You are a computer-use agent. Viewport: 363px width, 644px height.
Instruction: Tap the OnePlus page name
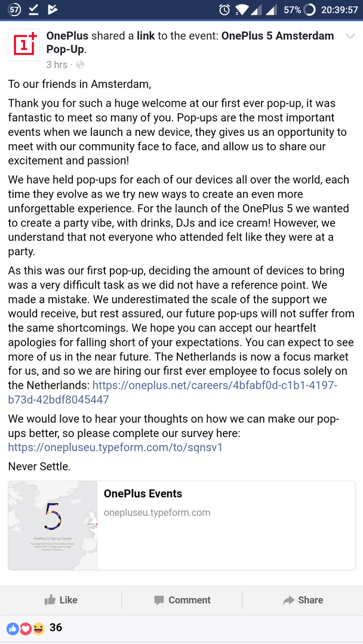67,36
